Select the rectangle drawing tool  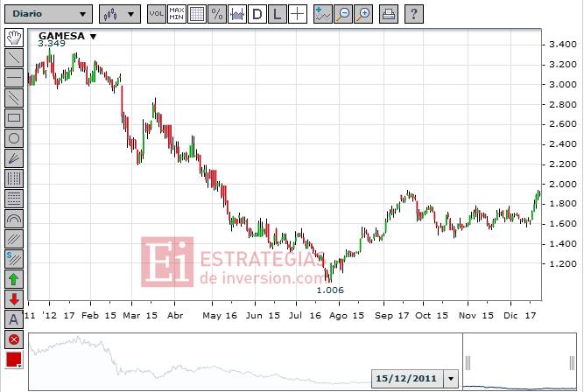pos(14,118)
